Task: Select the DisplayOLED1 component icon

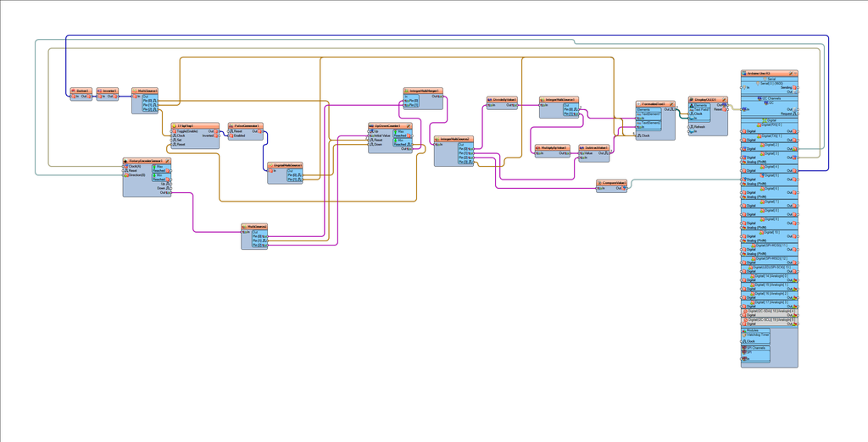Action: (x=693, y=100)
